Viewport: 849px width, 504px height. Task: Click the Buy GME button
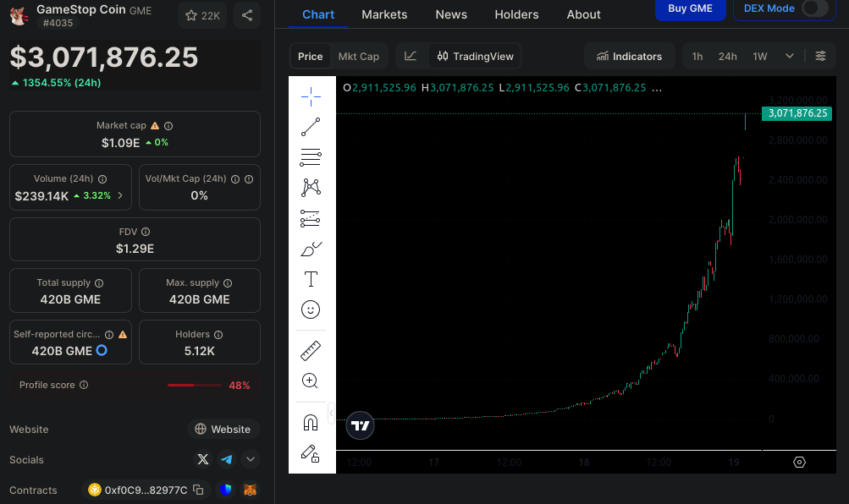tap(691, 9)
